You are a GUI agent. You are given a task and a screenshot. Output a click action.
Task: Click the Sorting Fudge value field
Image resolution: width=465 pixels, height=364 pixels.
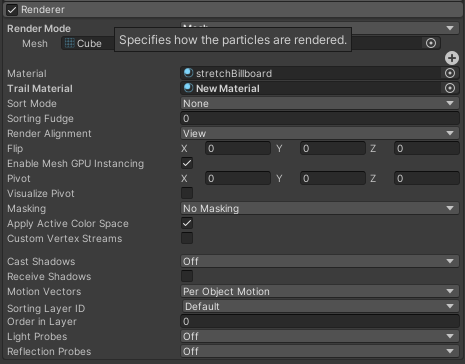point(320,118)
